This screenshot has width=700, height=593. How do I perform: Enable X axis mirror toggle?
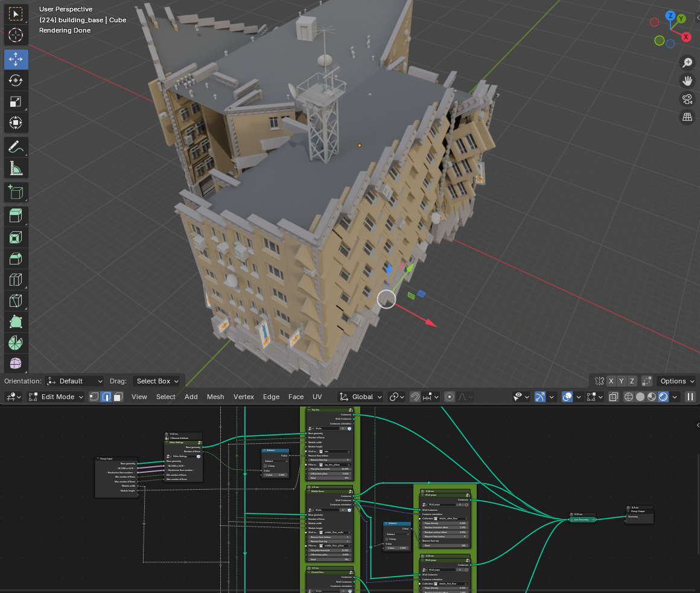pyautogui.click(x=611, y=381)
